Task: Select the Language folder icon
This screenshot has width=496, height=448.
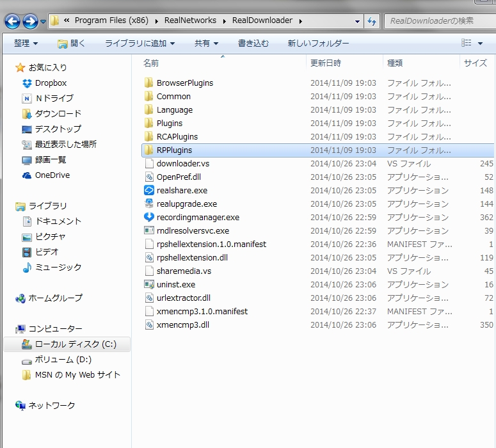Action: (x=148, y=110)
